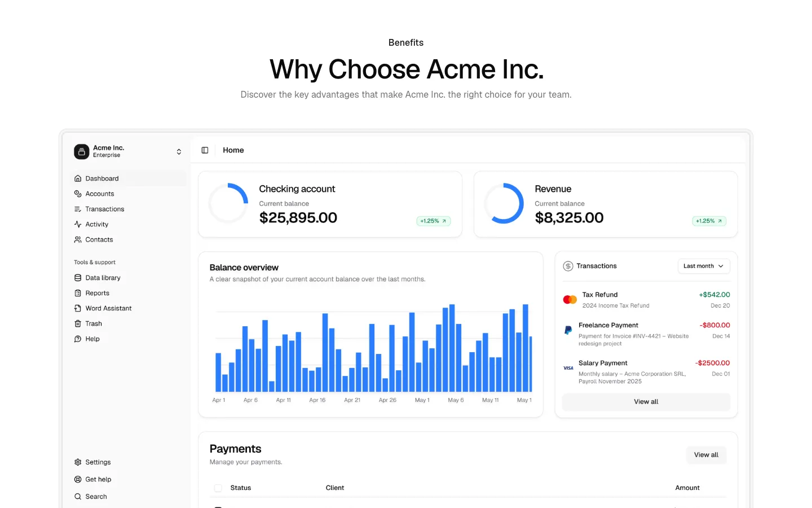Expand the Acme Inc. Enterprise workspace switcher

[x=129, y=151]
